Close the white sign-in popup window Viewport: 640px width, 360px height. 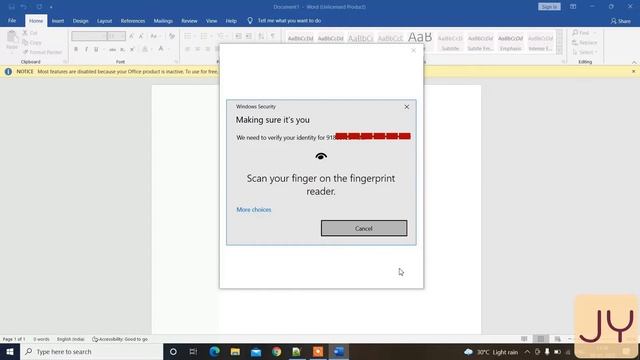point(413,51)
